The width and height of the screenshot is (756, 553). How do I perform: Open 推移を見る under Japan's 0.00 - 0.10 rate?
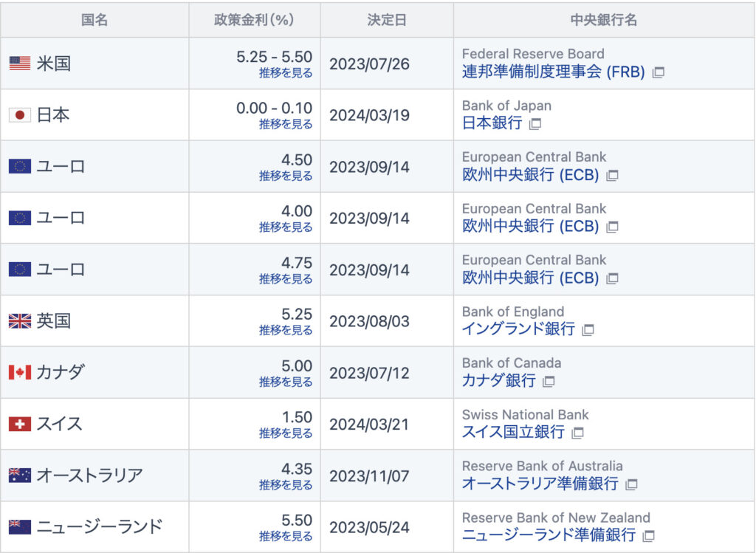click(x=286, y=124)
